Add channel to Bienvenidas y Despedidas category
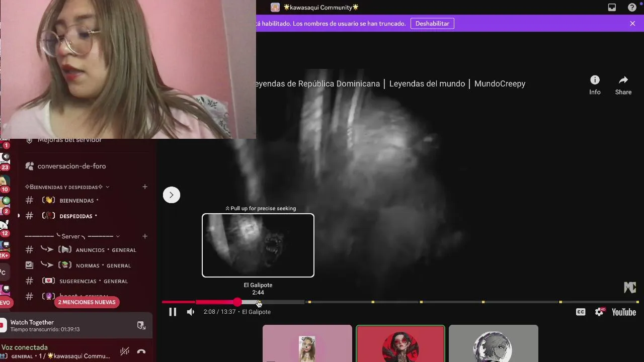Image resolution: width=644 pixels, height=362 pixels. [145, 187]
